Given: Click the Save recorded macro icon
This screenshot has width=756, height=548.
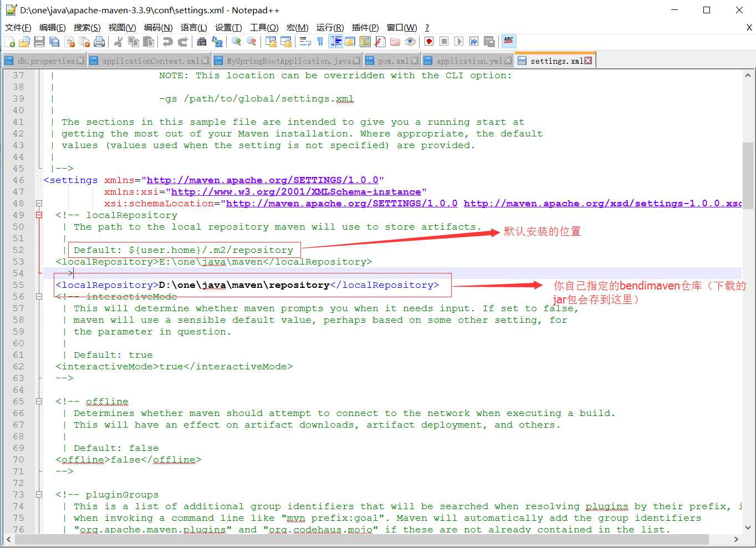Looking at the screenshot, I should coord(489,42).
